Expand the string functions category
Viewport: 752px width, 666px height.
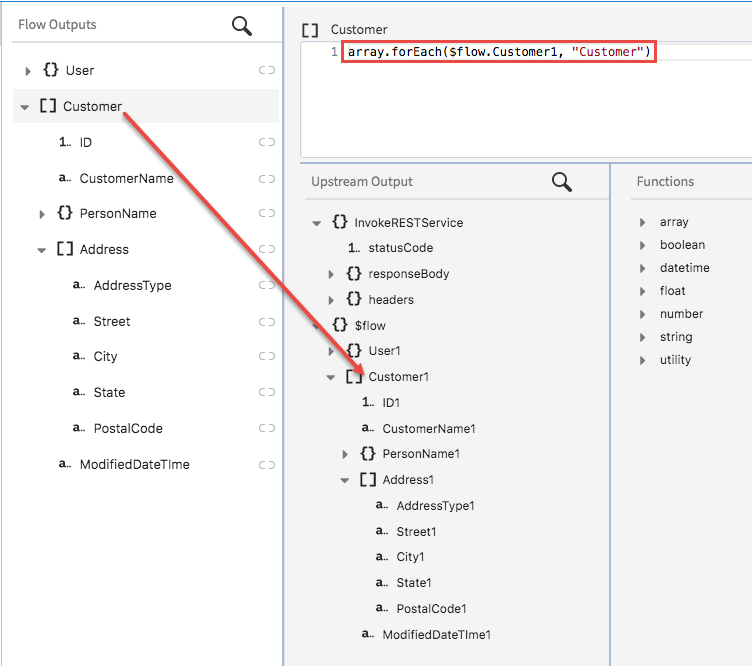pos(643,337)
